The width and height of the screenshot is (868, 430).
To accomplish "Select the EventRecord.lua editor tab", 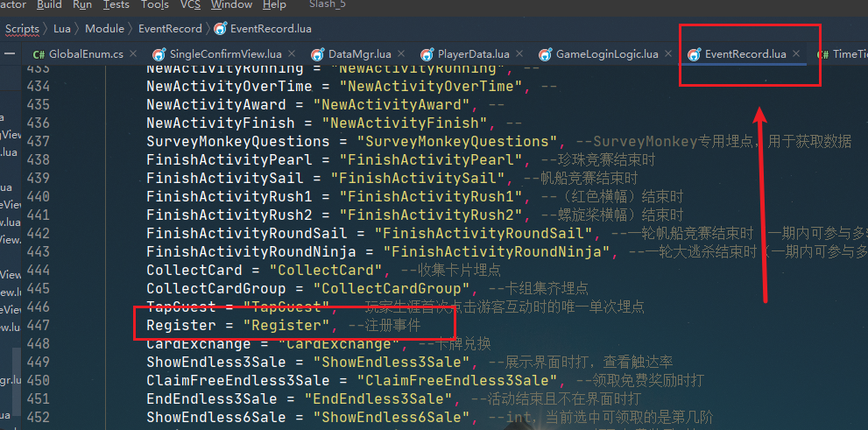I will [745, 54].
